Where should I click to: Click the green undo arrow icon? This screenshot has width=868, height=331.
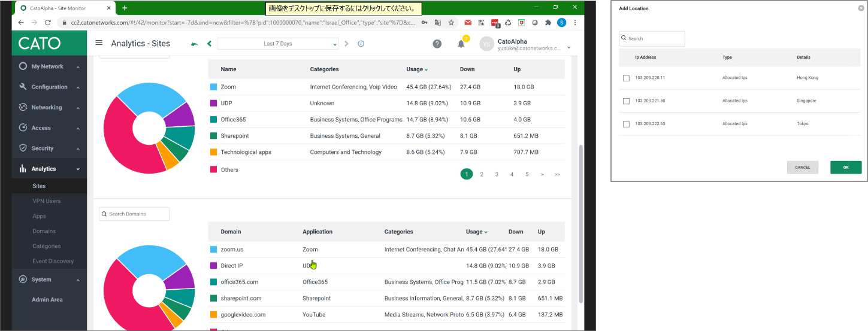(194, 44)
